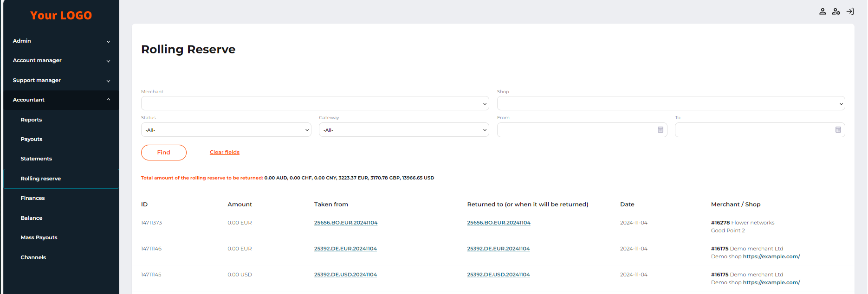Click the Clear fields link
The image size is (868, 294).
(224, 152)
